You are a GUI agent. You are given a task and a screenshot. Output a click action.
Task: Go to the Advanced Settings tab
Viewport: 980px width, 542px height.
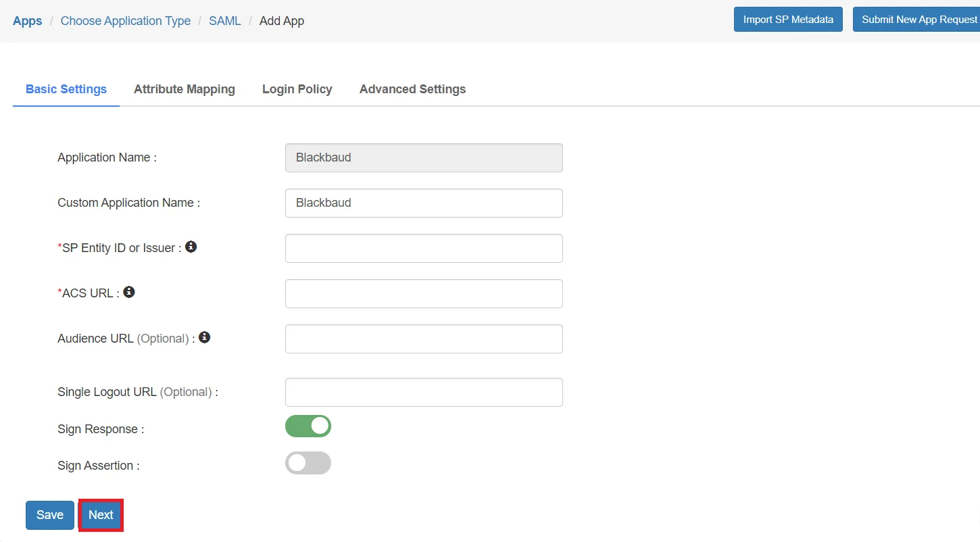point(413,89)
